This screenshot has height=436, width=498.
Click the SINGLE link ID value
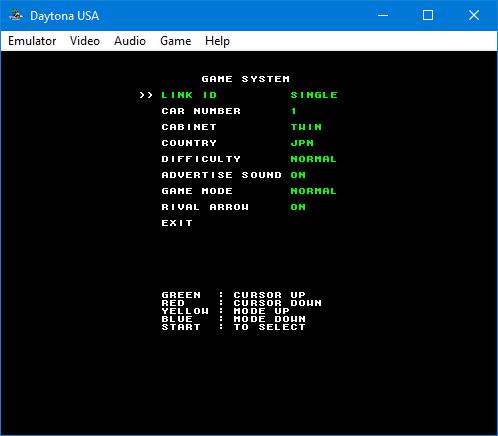coord(314,95)
